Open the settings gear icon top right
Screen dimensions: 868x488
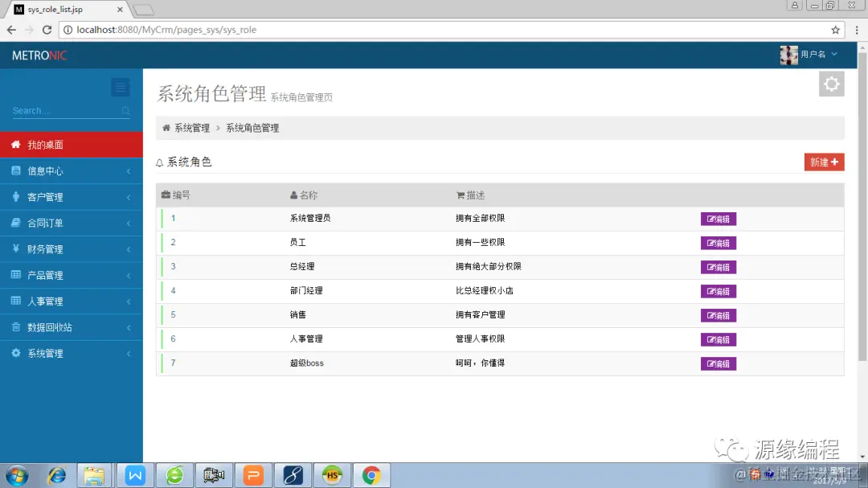831,83
